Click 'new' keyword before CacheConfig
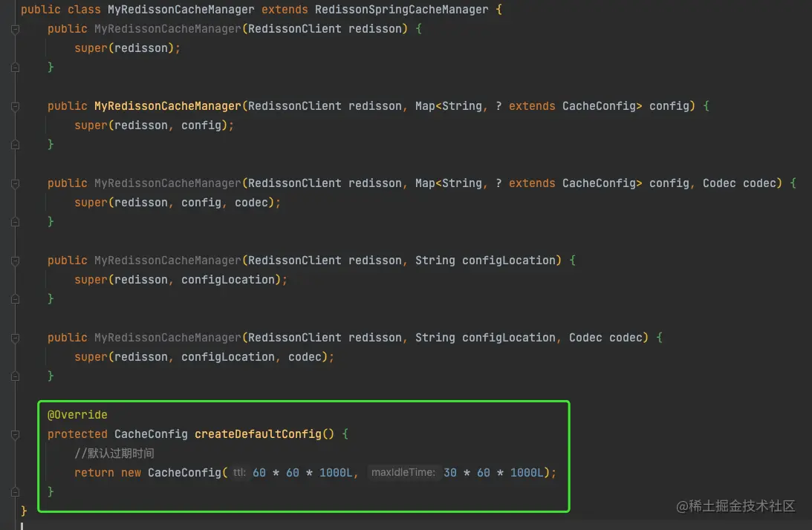This screenshot has width=812, height=530. tap(131, 473)
